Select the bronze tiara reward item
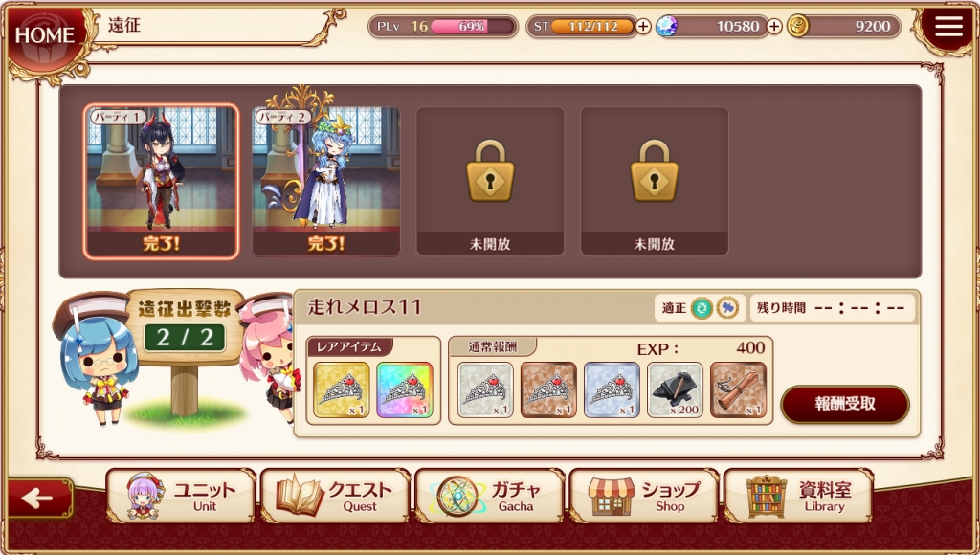This screenshot has height=555, width=980. [548, 390]
